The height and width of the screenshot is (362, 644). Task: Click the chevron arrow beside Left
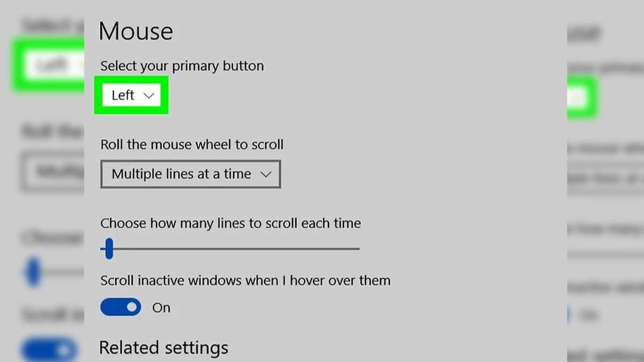(149, 95)
